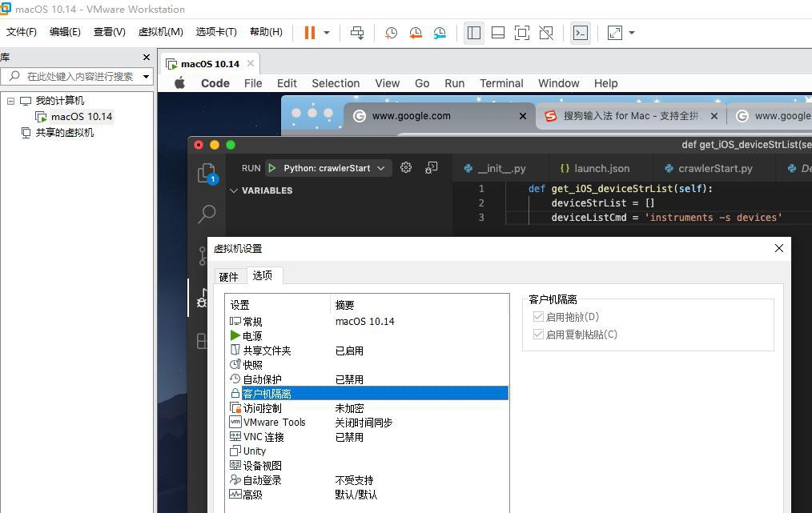Screen dimensions: 812x513
Task: Select the 访问控制 settings row
Action: [x=368, y=408]
